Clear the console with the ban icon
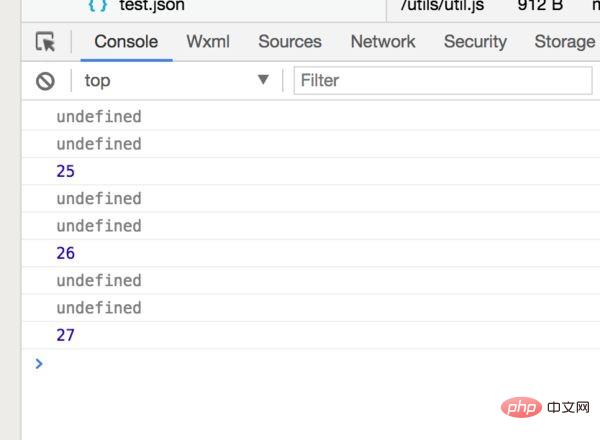Viewport: 600px width, 440px height. tap(45, 81)
